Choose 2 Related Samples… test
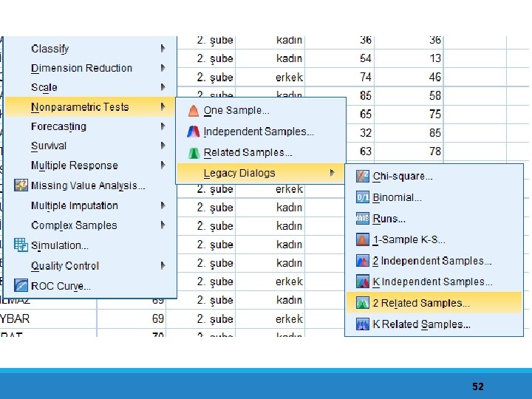The image size is (532, 399). tap(434, 303)
